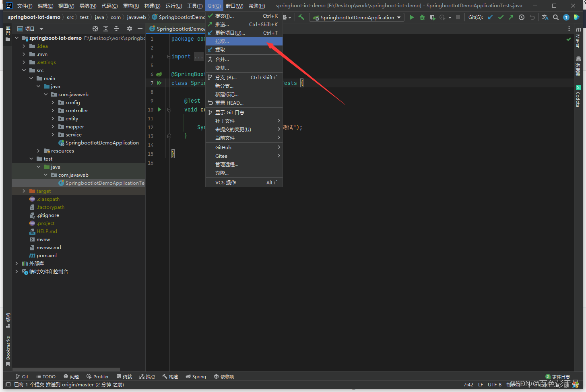Open editor tabs options three dots

[569, 29]
